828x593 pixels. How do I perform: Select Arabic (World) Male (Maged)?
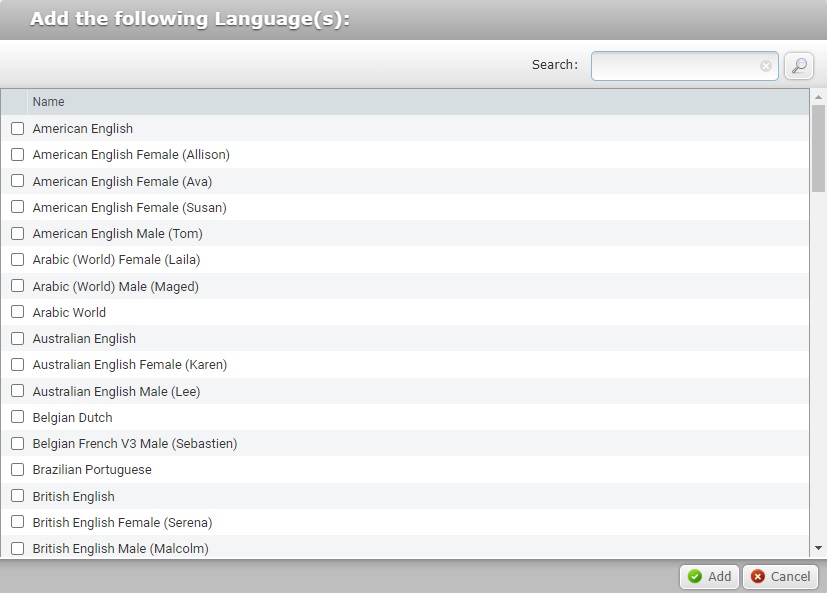[17, 286]
